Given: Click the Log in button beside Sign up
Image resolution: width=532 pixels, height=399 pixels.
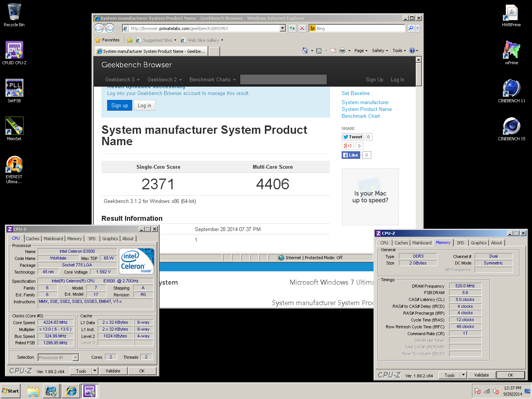Looking at the screenshot, I should click(144, 105).
